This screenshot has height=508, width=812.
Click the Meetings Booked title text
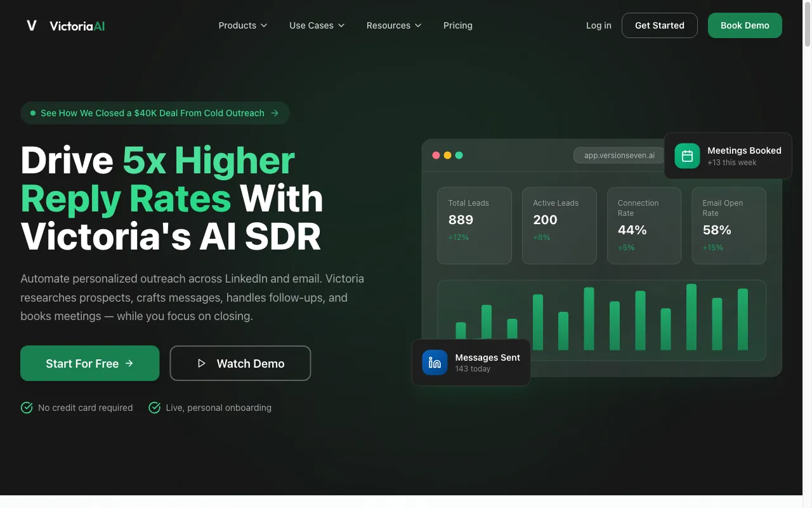(x=744, y=150)
